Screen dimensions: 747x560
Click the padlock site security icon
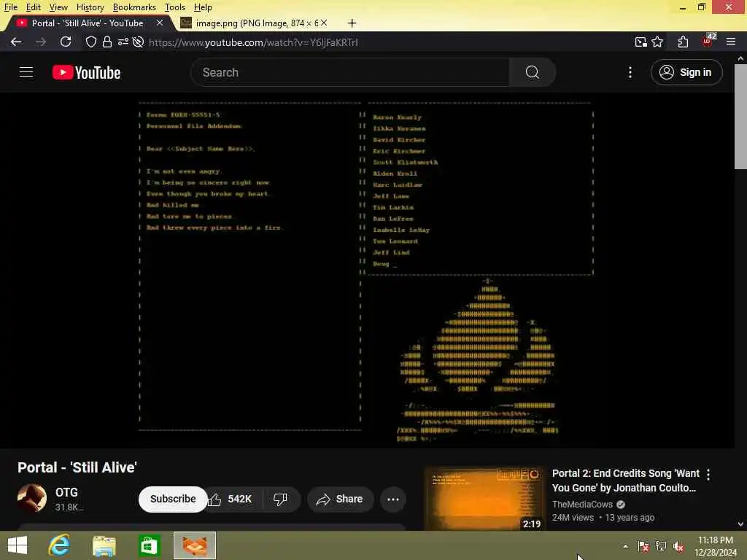pyautogui.click(x=107, y=42)
